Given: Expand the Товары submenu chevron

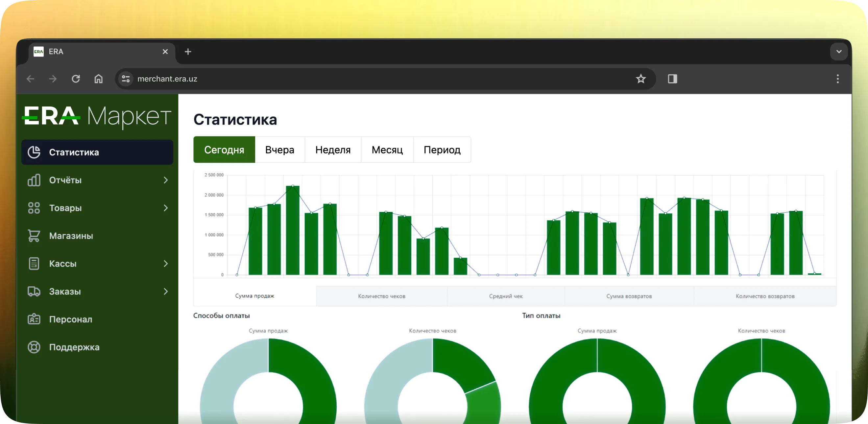Looking at the screenshot, I should click(x=165, y=208).
